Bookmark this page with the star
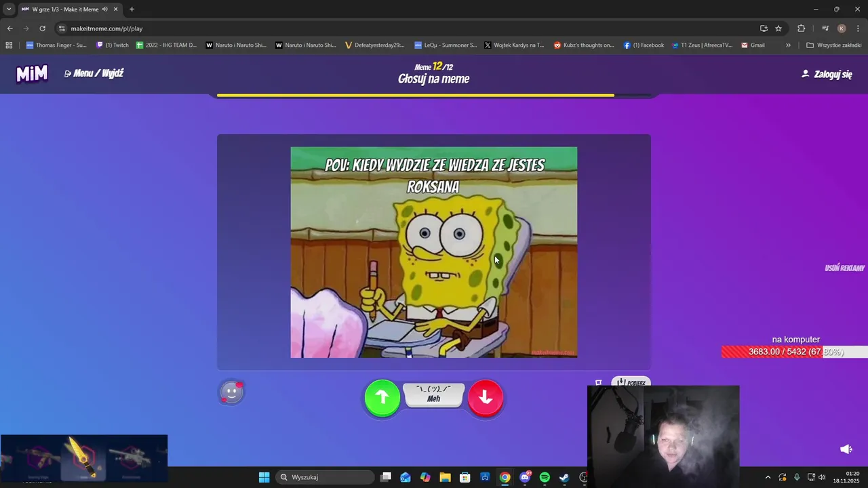 click(x=778, y=28)
